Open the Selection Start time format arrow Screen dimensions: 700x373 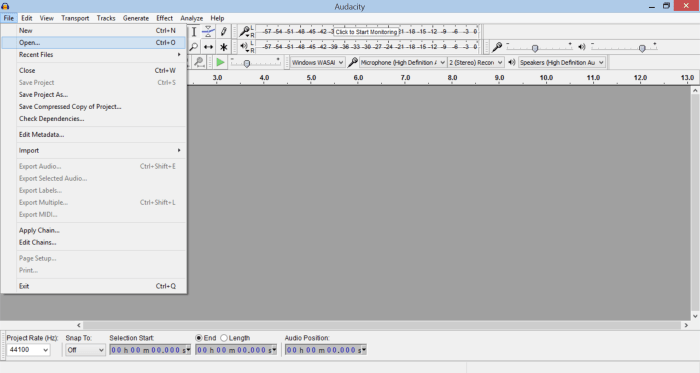click(x=188, y=350)
